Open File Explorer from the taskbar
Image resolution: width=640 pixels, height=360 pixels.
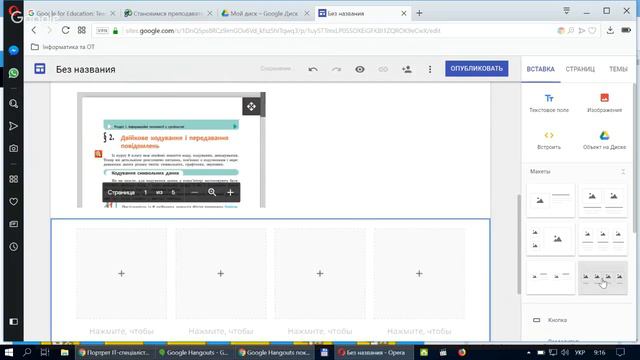point(64,352)
